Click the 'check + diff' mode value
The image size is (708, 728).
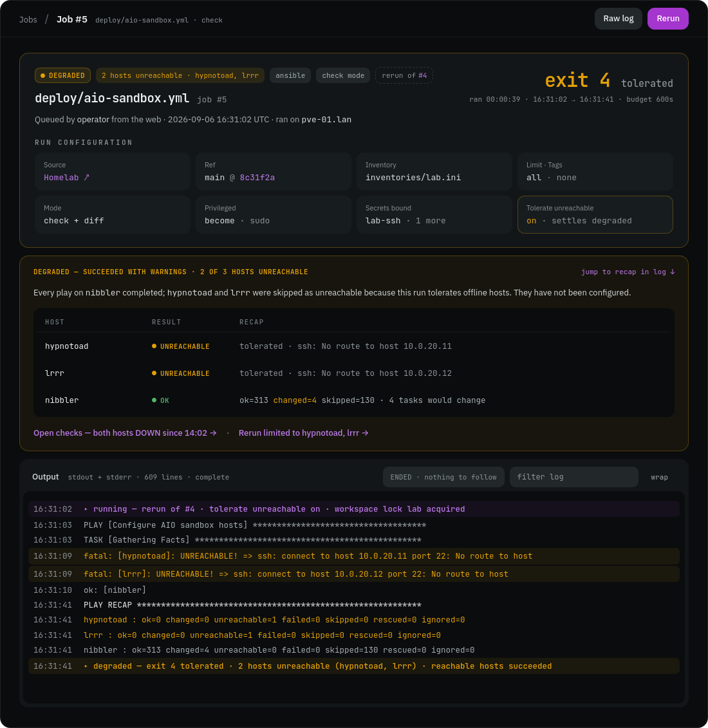[x=74, y=221]
